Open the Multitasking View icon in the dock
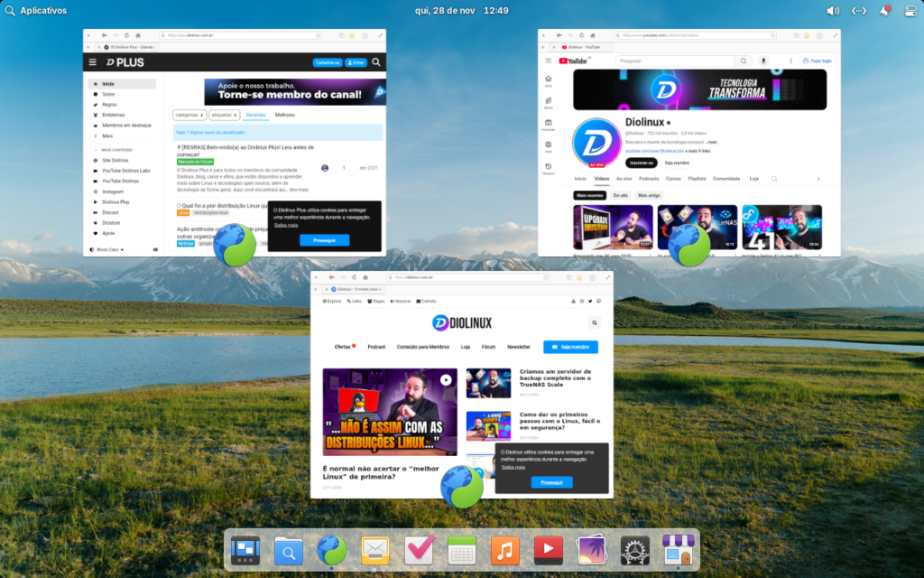 tap(245, 550)
